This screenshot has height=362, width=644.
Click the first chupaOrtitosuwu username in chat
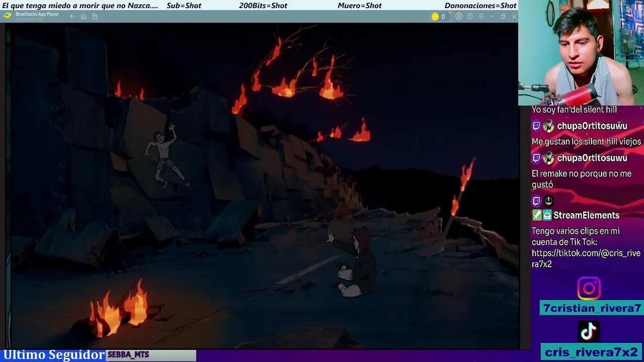click(592, 126)
